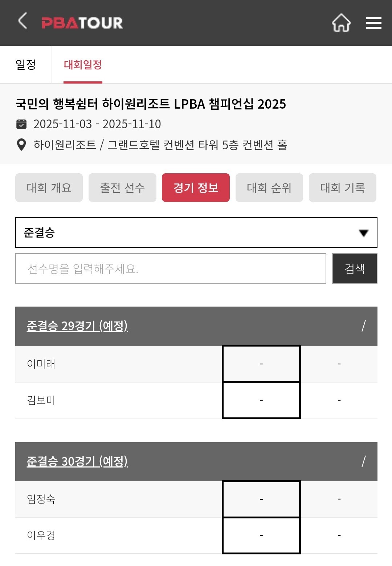Click the calendar icon beside dates

(21, 124)
